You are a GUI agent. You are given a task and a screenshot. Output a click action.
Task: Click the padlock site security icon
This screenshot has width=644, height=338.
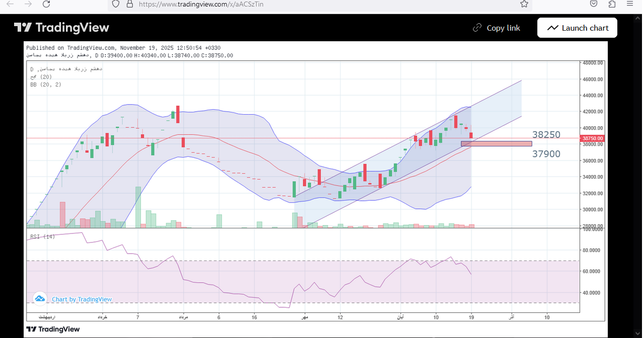pyautogui.click(x=130, y=4)
